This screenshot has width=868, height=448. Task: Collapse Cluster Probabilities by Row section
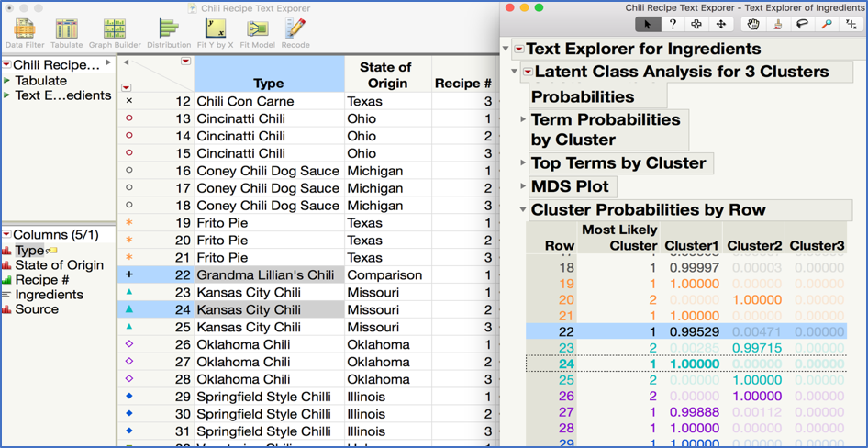[x=523, y=210]
